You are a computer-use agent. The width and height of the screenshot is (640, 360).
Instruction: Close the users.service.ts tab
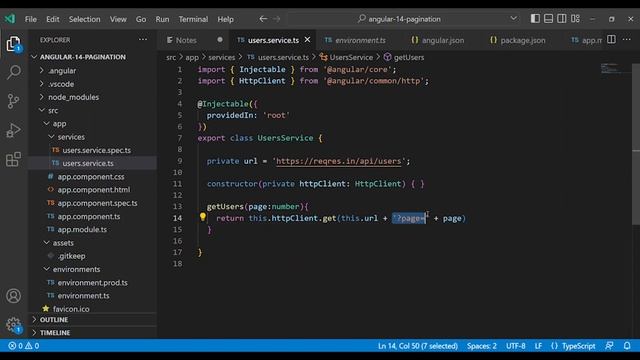click(307, 40)
